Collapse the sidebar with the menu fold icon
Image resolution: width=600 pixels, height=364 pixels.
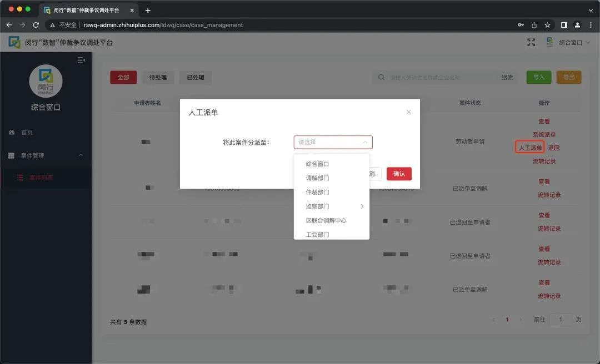[x=81, y=60]
